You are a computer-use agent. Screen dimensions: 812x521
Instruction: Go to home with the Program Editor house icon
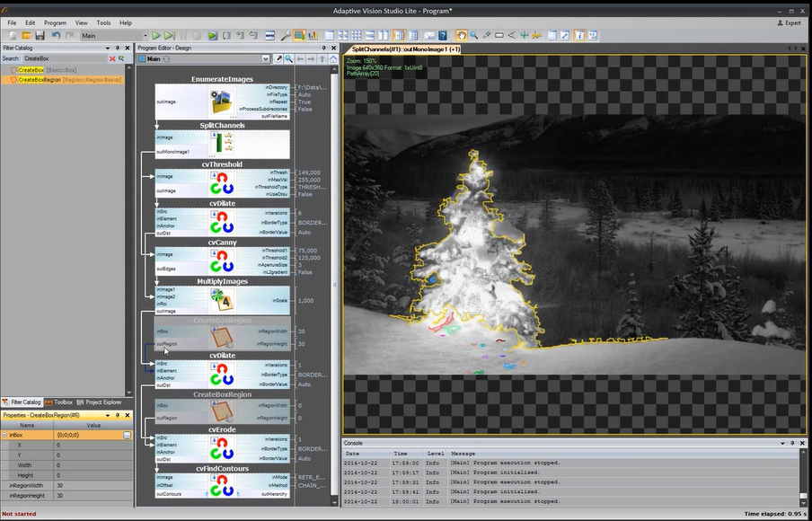(x=333, y=59)
